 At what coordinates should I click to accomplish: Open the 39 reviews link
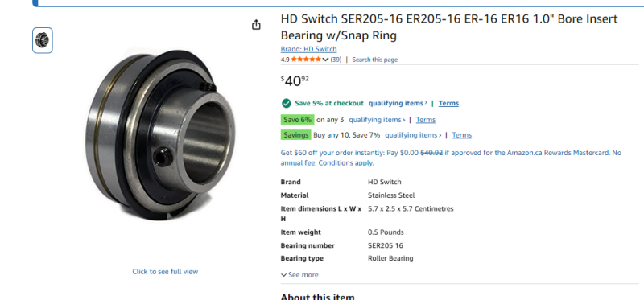click(336, 60)
